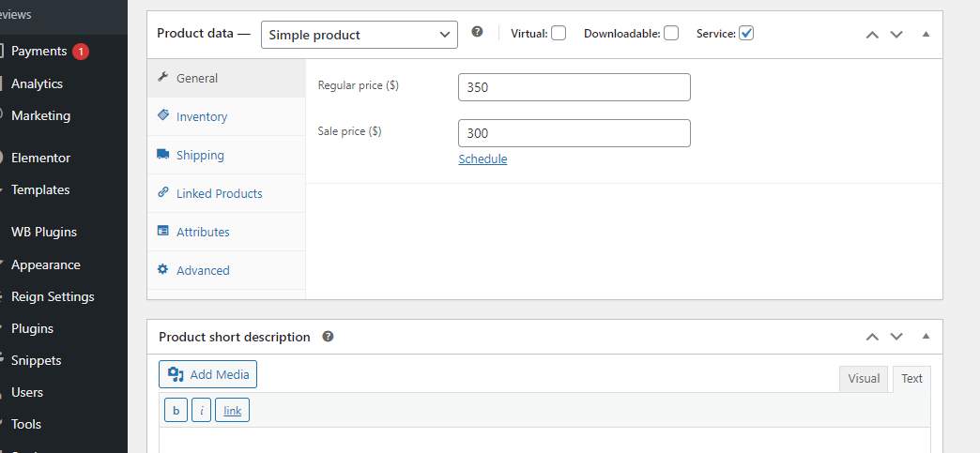Click the Product short description help icon
This screenshot has width=980, height=453.
329,337
